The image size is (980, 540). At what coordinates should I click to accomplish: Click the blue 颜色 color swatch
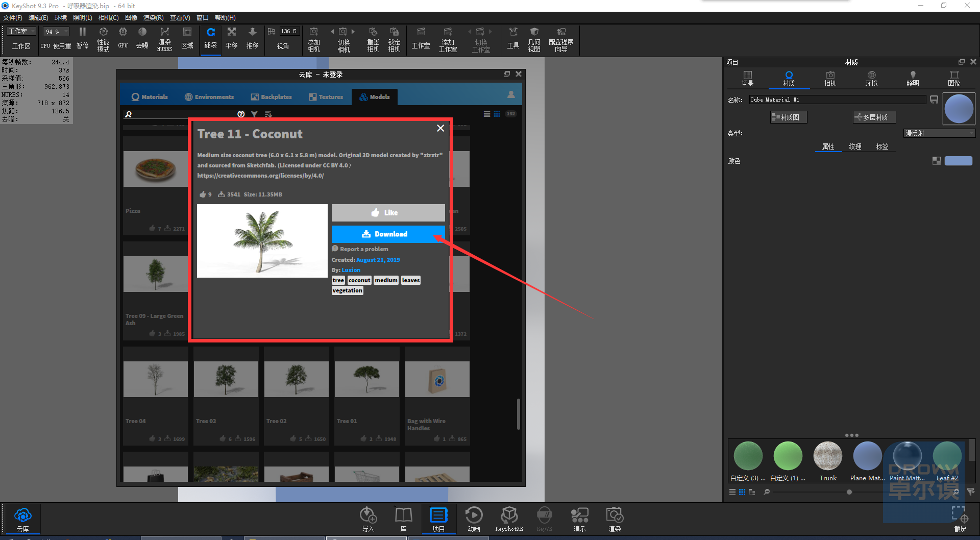pyautogui.click(x=959, y=161)
